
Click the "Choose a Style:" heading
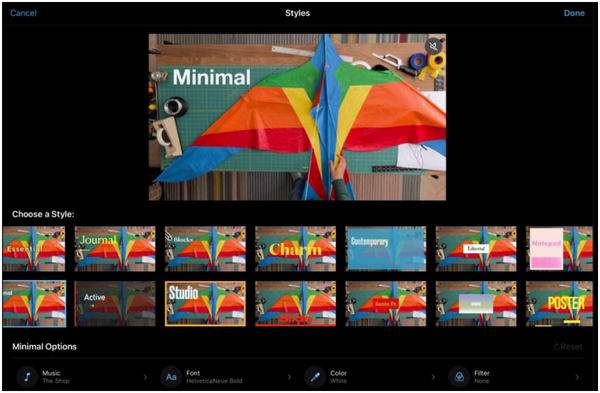[43, 214]
